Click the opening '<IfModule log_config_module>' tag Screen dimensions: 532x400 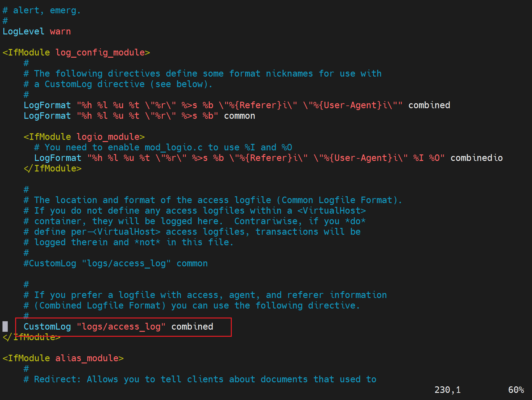pos(76,53)
